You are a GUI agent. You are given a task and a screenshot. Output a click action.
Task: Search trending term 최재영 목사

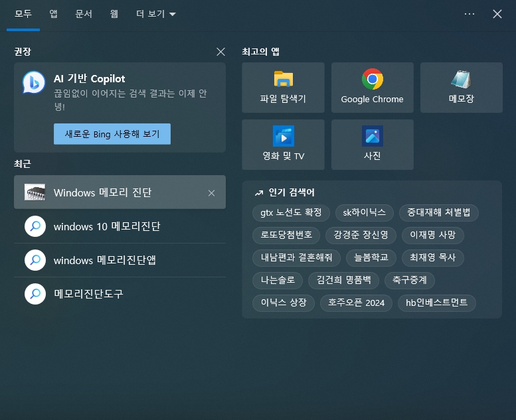[433, 257]
